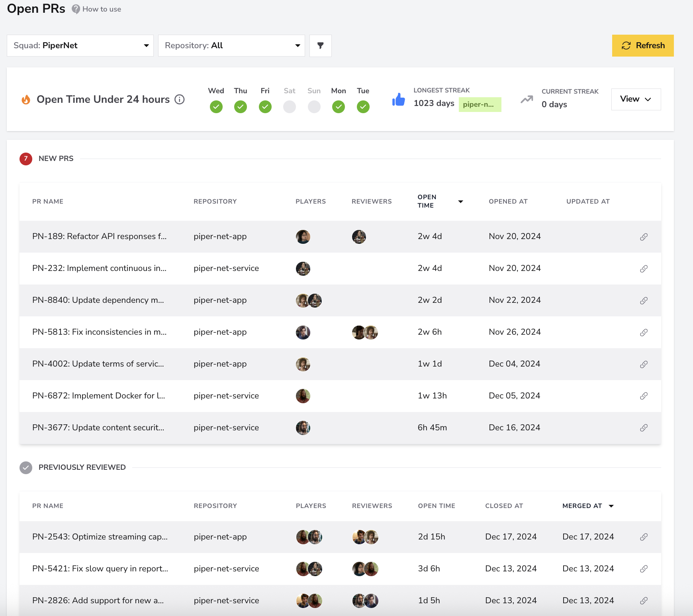The width and height of the screenshot is (693, 616).
Task: Click the flame streak icon
Action: (26, 99)
